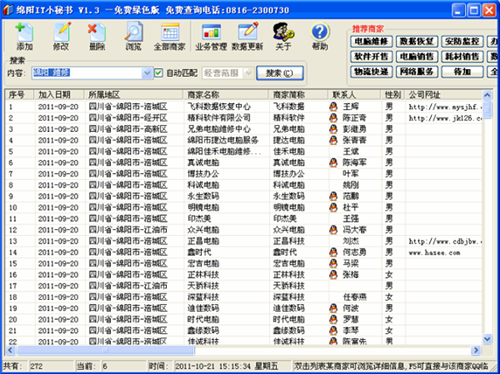Screen dimensions: 500x374
Task: Click the QQ icon beside 陈正奇
Action: pos(333,118)
